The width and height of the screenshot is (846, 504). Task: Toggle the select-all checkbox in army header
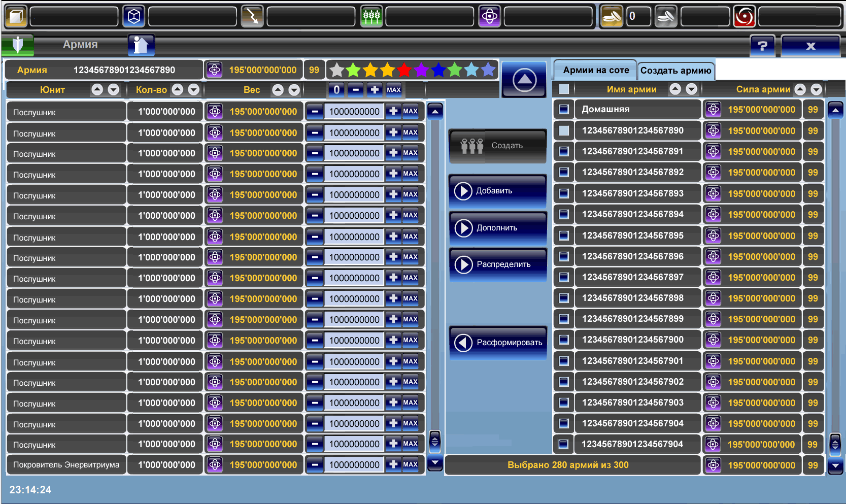563,89
